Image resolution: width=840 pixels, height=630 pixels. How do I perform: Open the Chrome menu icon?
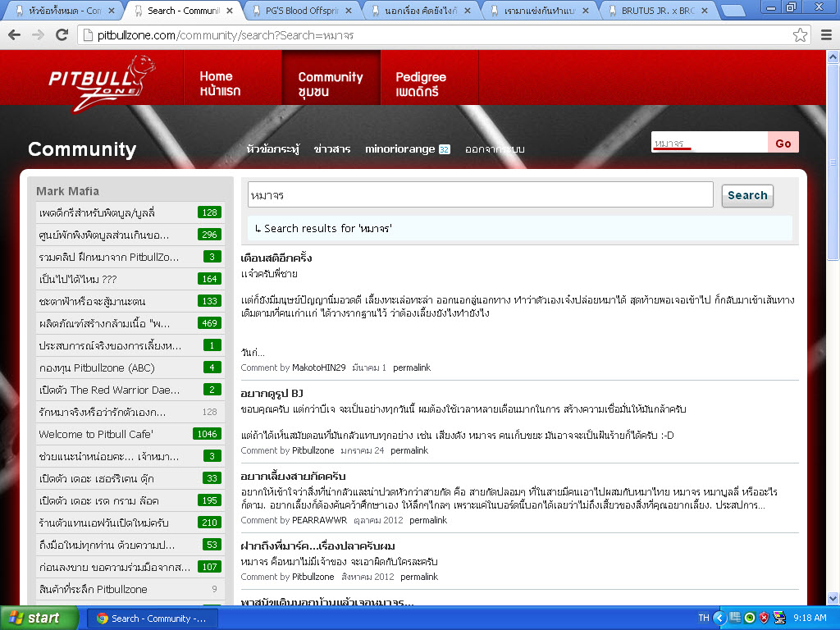(x=826, y=35)
